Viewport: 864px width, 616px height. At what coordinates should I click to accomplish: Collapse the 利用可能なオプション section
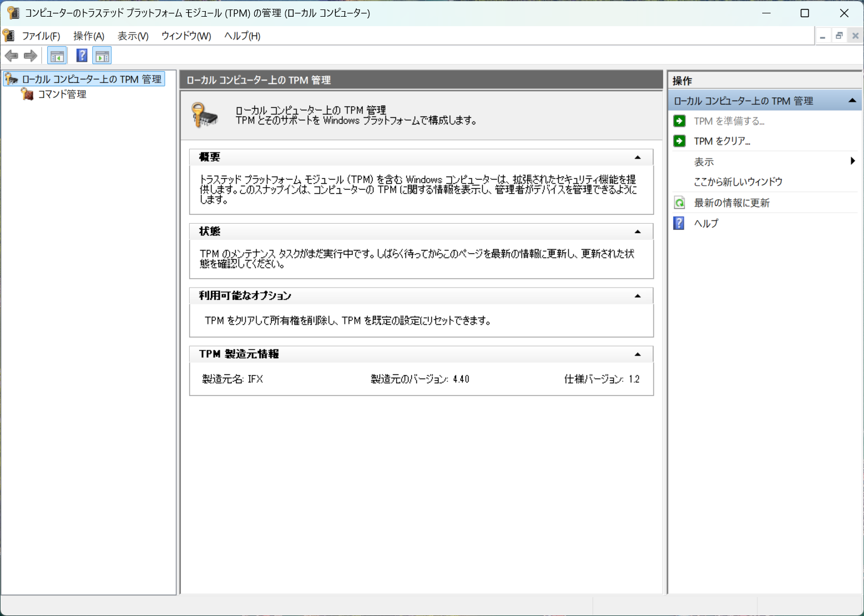click(638, 296)
